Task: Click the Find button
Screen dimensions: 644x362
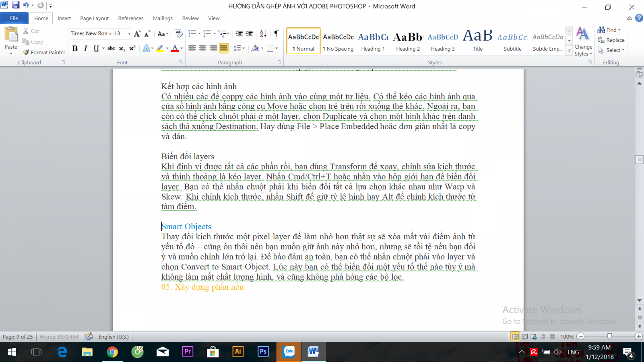Action: (609, 30)
